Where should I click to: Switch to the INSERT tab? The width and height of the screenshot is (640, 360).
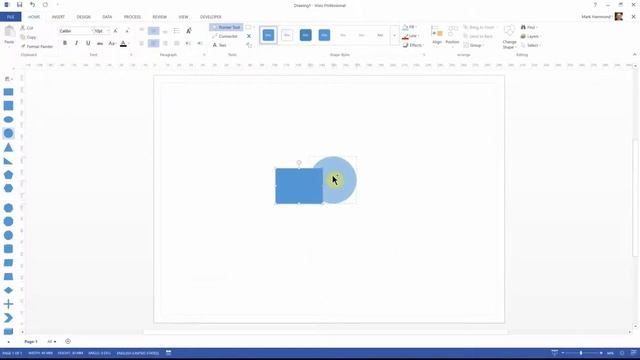(x=58, y=17)
